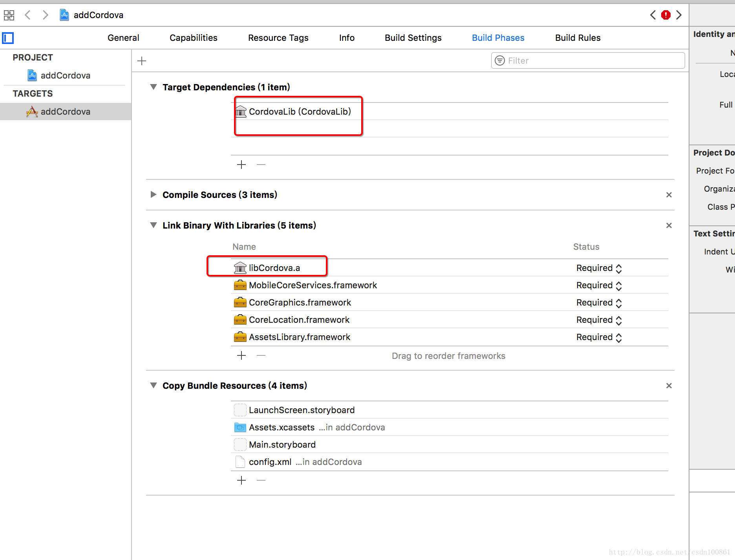Screen dimensions: 735x560
Task: Change CoreLocation Required status
Action: pyautogui.click(x=599, y=320)
